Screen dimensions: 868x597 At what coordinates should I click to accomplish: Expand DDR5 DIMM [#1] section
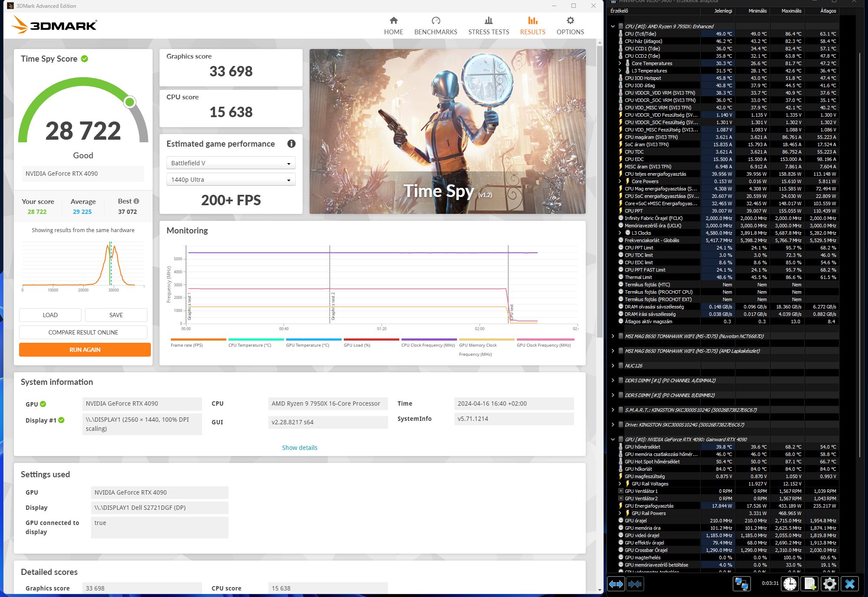(613, 381)
